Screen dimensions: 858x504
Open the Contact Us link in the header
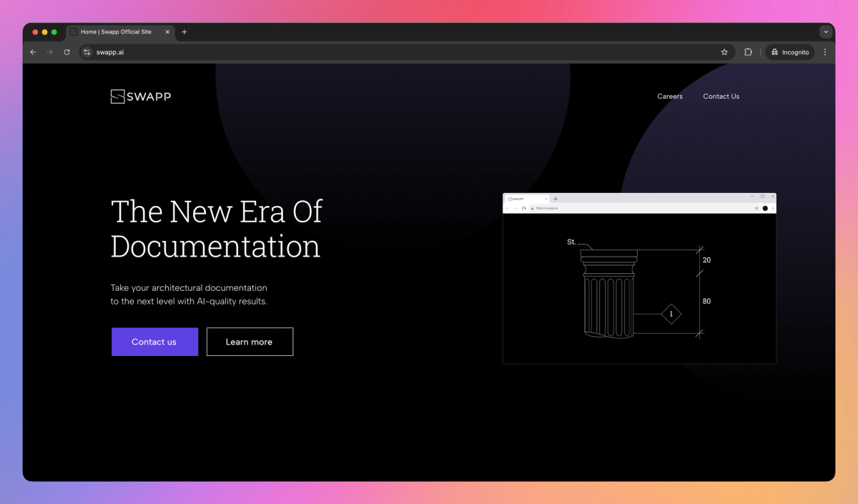point(721,97)
